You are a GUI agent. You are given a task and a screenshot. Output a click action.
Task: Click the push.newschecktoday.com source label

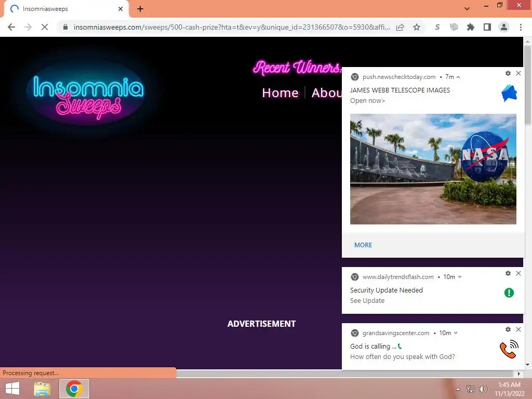(399, 77)
